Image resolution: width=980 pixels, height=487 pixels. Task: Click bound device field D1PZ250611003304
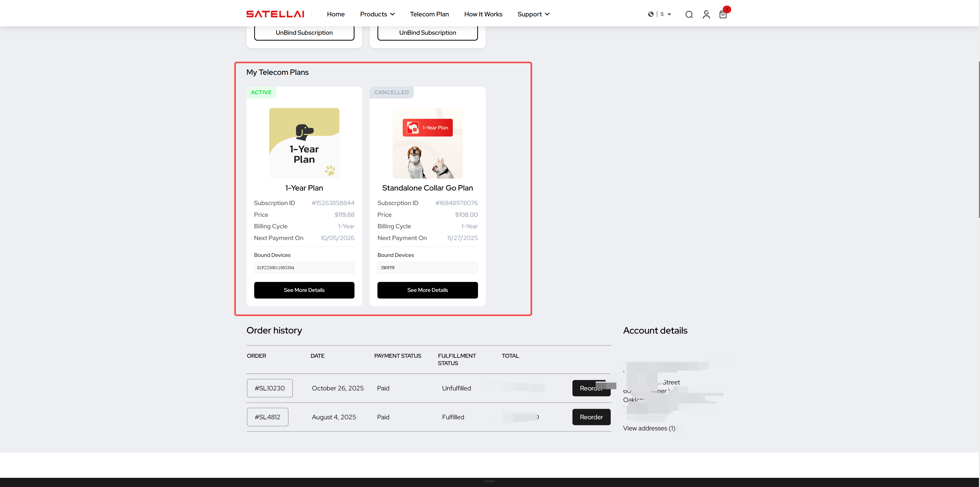click(304, 268)
